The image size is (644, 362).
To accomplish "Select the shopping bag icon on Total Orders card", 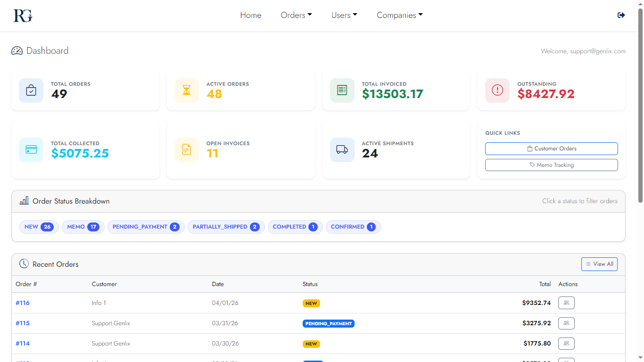I will coord(31,90).
